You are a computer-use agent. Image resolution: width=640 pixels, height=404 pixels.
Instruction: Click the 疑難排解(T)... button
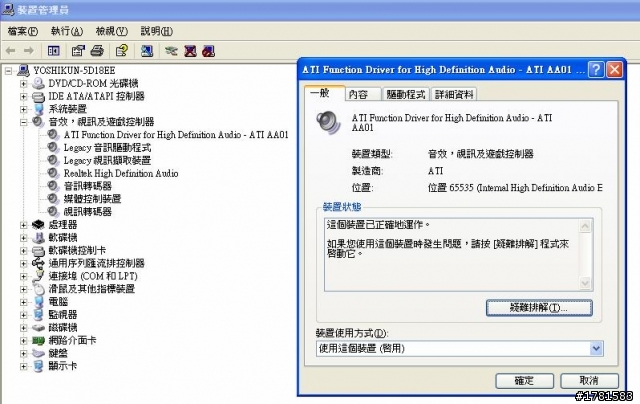539,308
